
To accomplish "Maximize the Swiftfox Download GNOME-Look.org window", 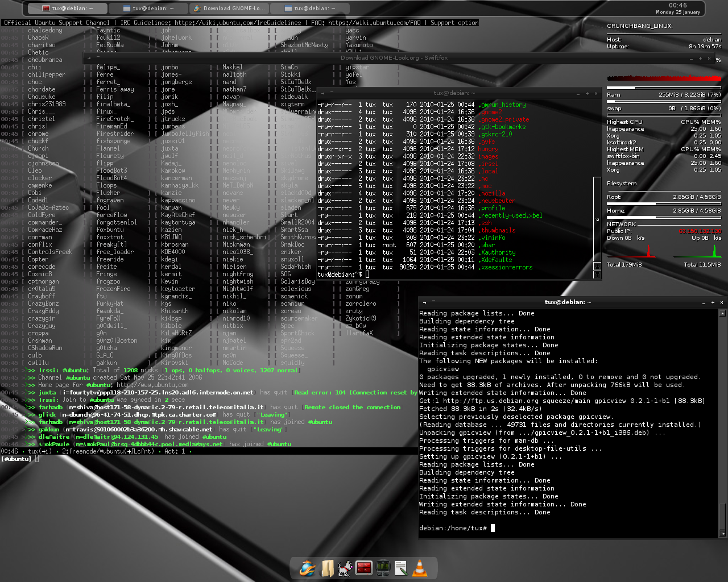I will tap(700, 58).
